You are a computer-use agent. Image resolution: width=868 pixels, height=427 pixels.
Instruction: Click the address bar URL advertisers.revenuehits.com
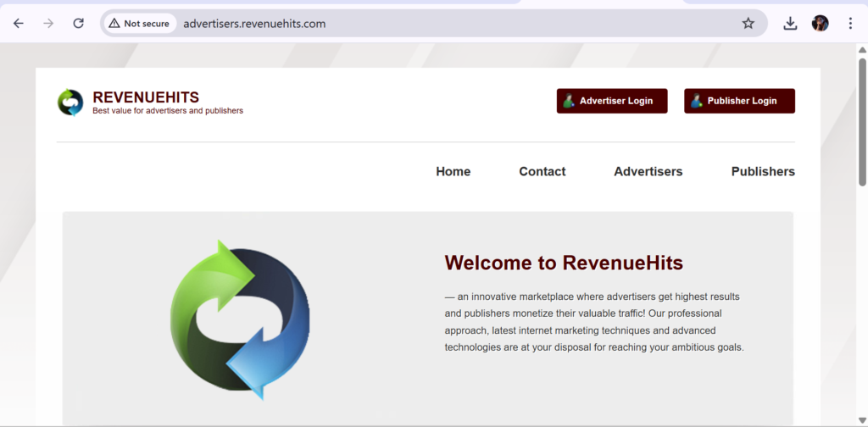pos(254,24)
